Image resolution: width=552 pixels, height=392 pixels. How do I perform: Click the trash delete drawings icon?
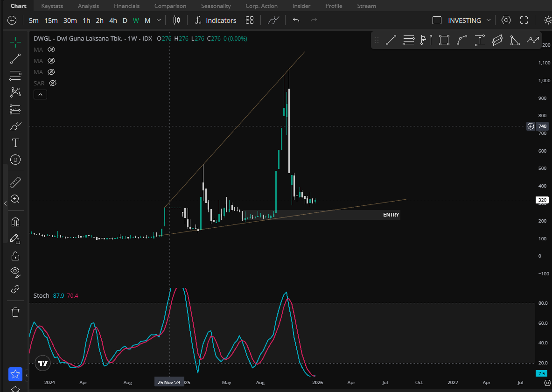pos(15,312)
